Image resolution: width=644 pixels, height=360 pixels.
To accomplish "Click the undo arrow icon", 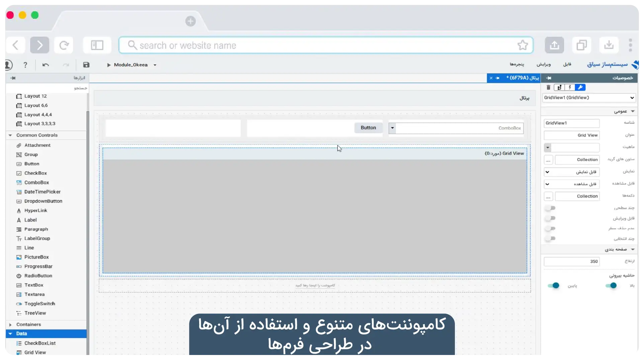I will point(46,65).
